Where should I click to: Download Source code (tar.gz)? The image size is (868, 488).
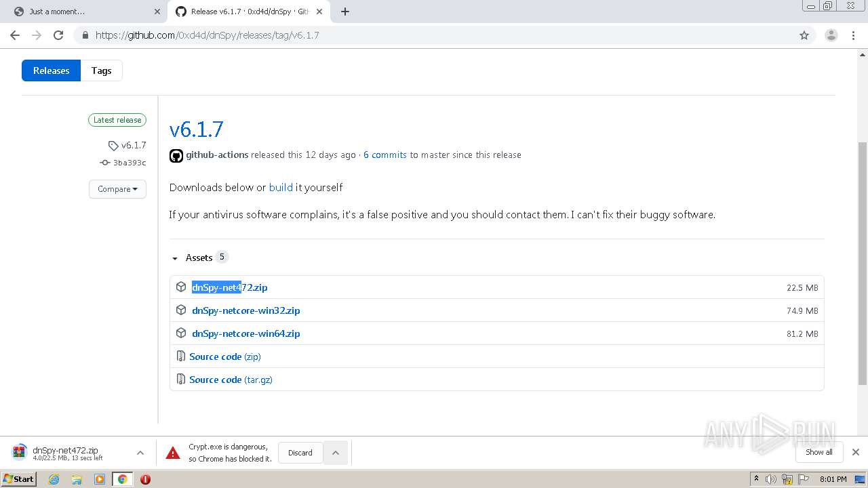pyautogui.click(x=231, y=380)
